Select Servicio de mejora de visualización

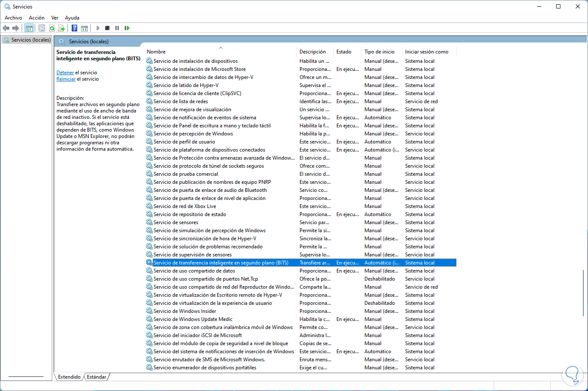301,110
